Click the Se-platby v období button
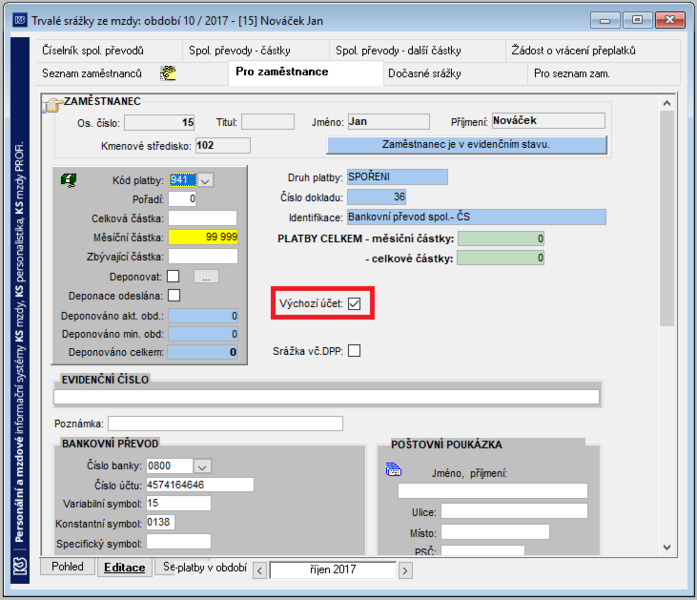697x600 pixels. coord(204,567)
